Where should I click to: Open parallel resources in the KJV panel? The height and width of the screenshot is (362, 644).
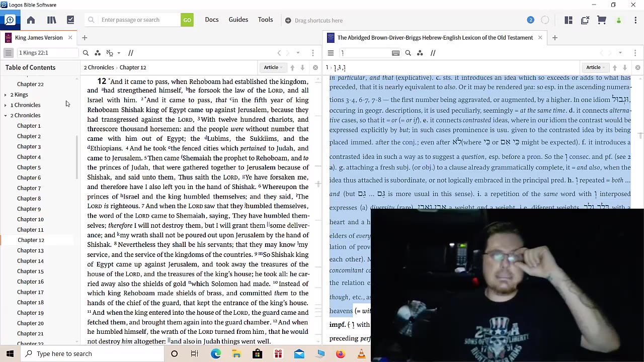(131, 53)
